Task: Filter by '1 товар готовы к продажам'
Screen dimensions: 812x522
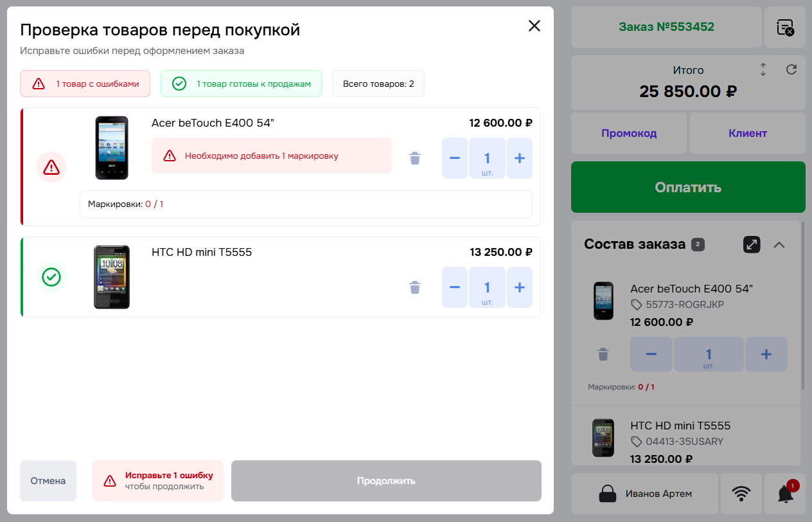Action: (x=241, y=84)
